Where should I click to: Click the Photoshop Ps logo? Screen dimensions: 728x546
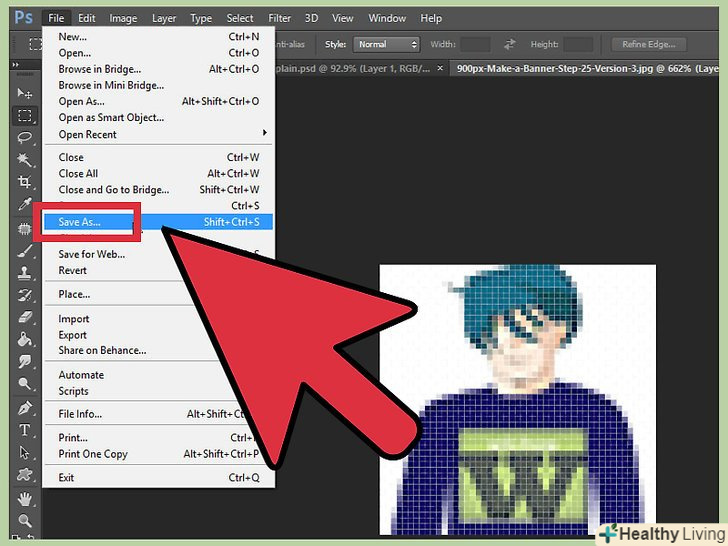coord(23,18)
